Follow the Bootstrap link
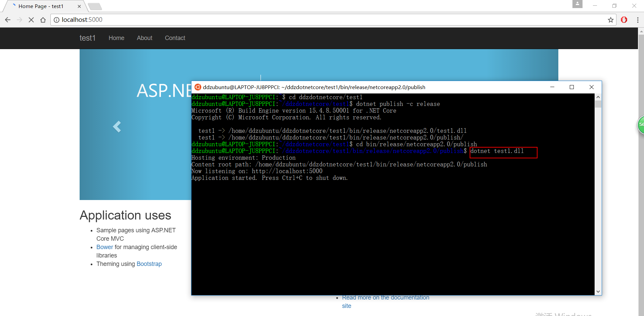Image resolution: width=644 pixels, height=316 pixels. [149, 264]
